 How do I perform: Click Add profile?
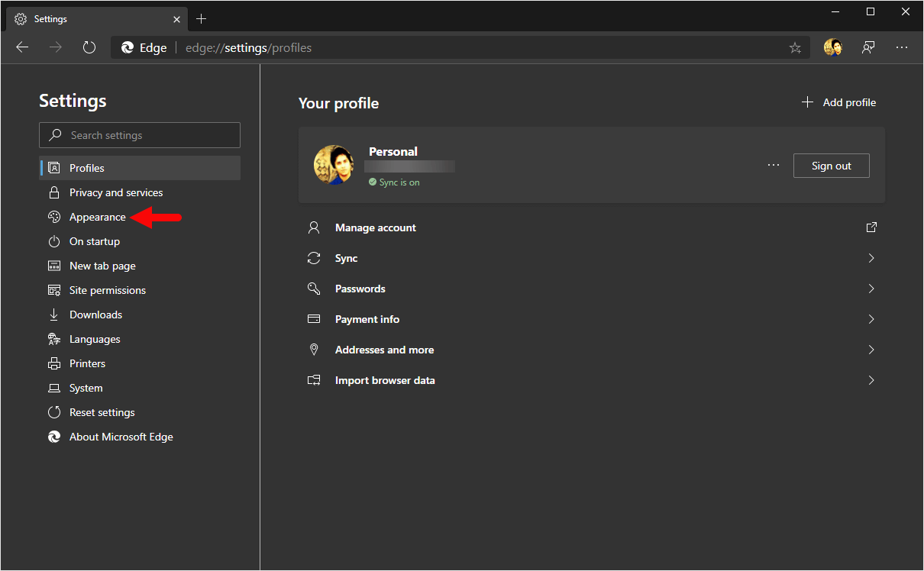838,102
